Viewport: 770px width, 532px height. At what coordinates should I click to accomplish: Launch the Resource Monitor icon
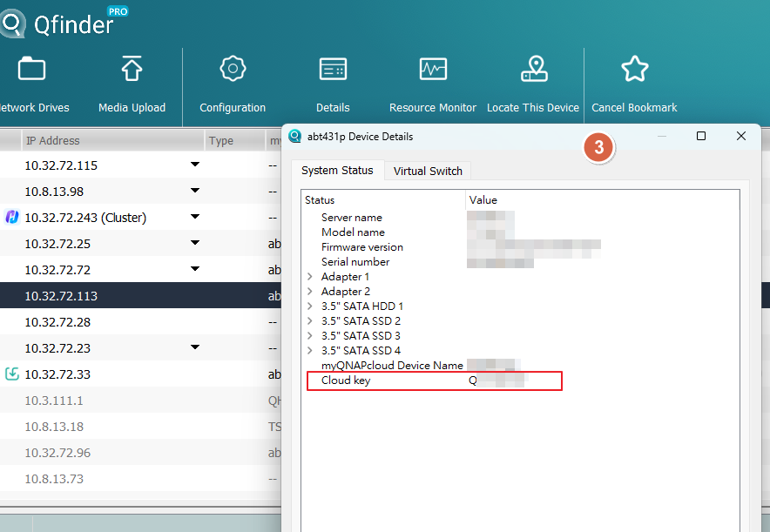click(433, 69)
